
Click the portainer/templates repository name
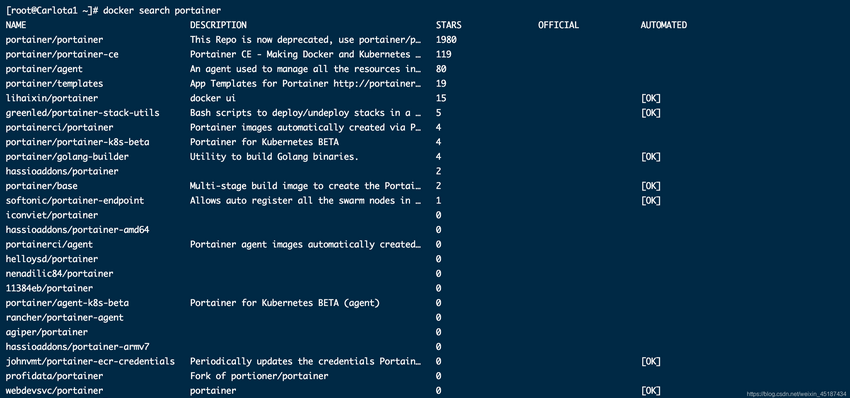click(x=54, y=84)
